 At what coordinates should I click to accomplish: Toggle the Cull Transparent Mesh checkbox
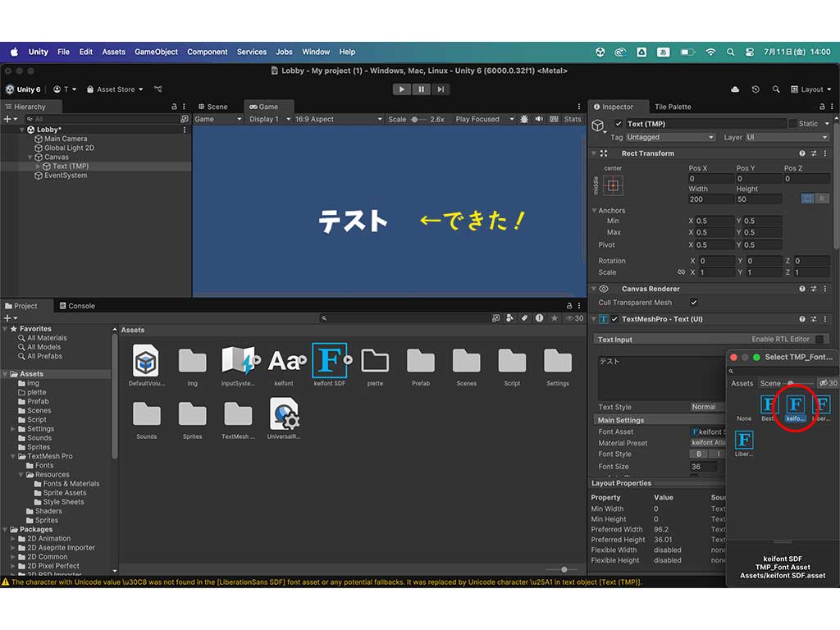(x=694, y=303)
